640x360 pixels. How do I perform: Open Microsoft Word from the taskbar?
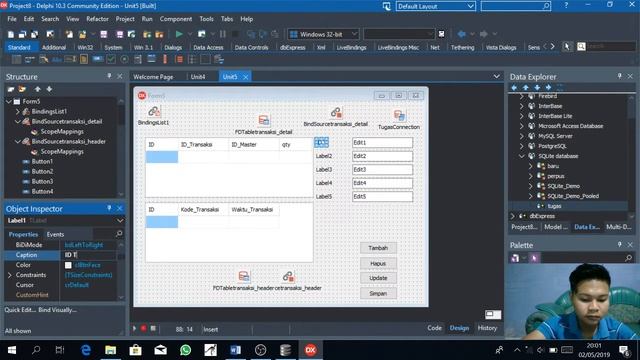pyautogui.click(x=236, y=350)
